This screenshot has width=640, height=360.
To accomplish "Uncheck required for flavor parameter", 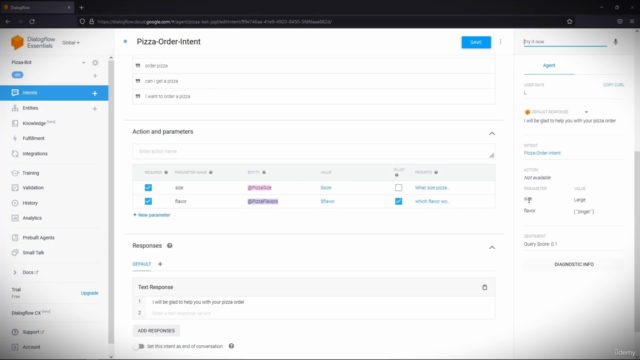I will click(x=148, y=201).
